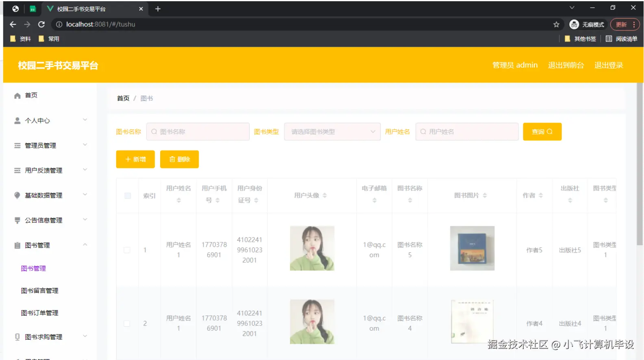Open 图书留言管理 submenu item
The height and width of the screenshot is (360, 644).
(x=39, y=290)
